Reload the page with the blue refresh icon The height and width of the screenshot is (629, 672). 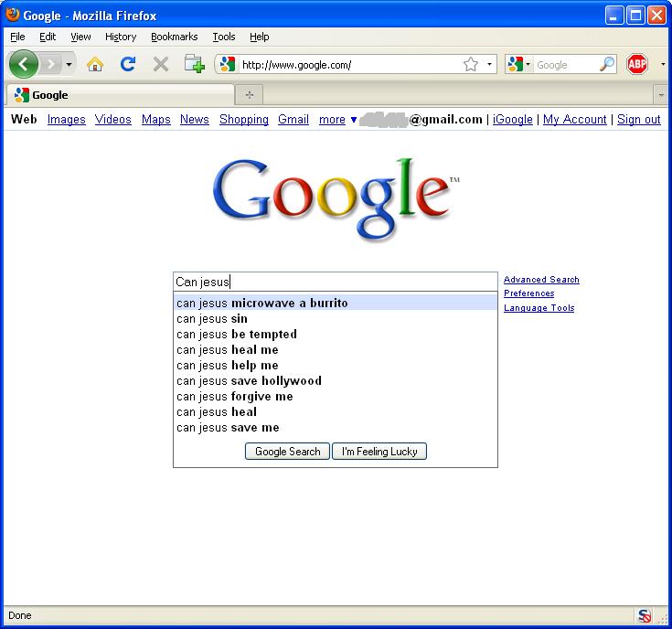tap(128, 64)
